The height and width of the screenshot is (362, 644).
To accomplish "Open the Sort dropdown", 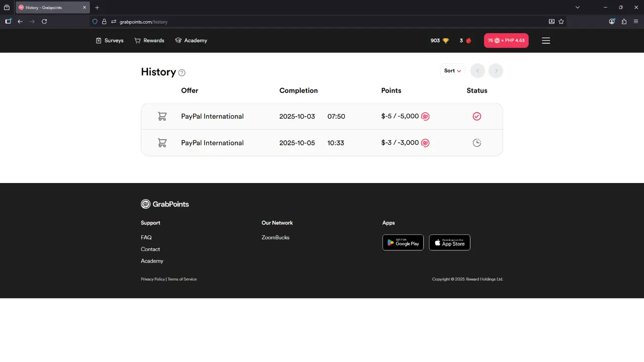I will [x=452, y=71].
